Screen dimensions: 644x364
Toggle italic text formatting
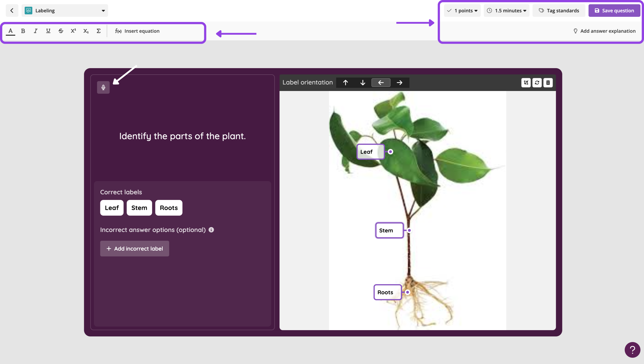(35, 31)
